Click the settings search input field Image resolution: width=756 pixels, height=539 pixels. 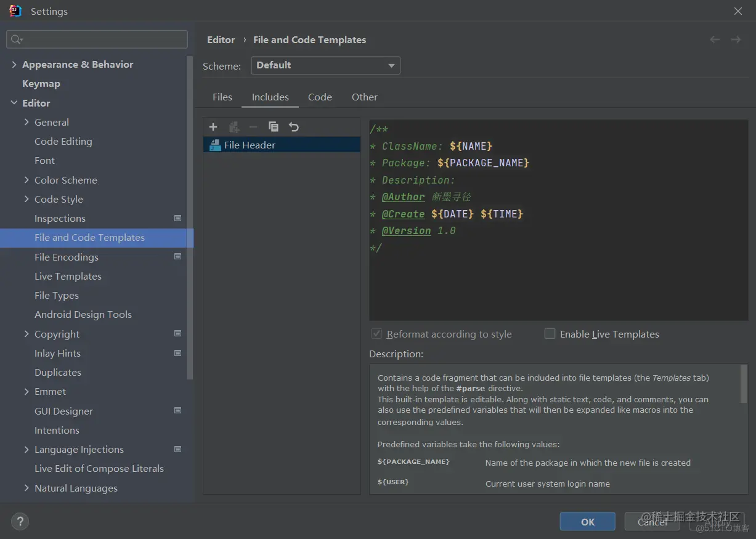[x=97, y=39]
